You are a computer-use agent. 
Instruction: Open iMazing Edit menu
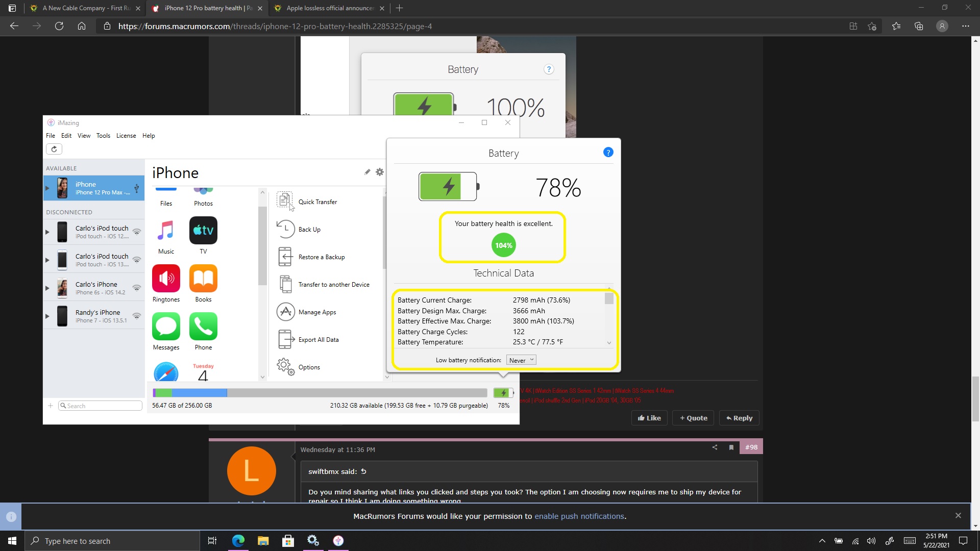click(x=66, y=136)
